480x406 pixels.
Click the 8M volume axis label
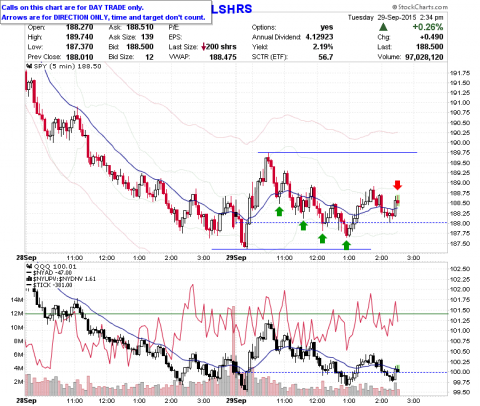[18, 341]
